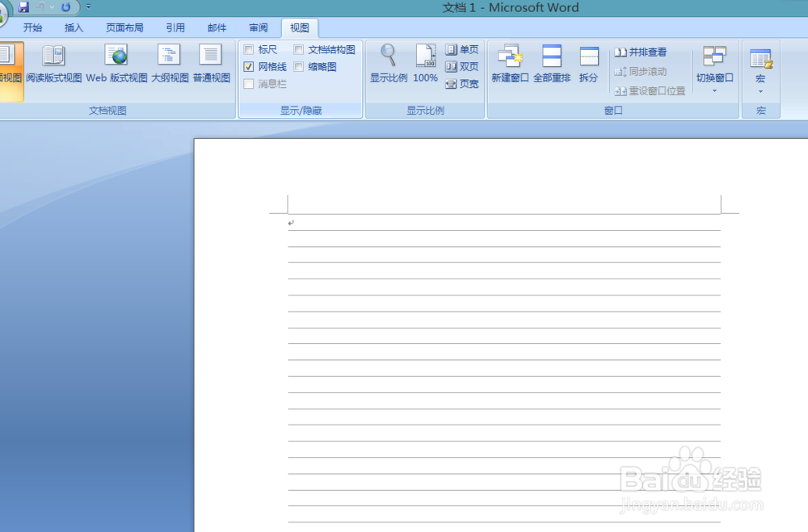Viewport: 808px width, 532px height.
Task: Click the Save icon in quick access toolbar
Action: pyautogui.click(x=23, y=7)
